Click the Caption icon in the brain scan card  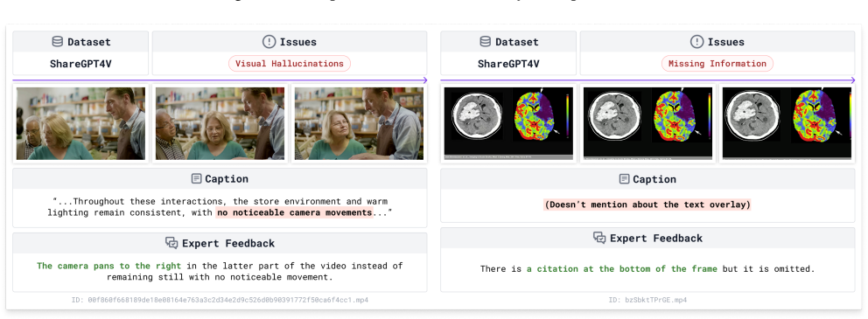pyautogui.click(x=624, y=178)
